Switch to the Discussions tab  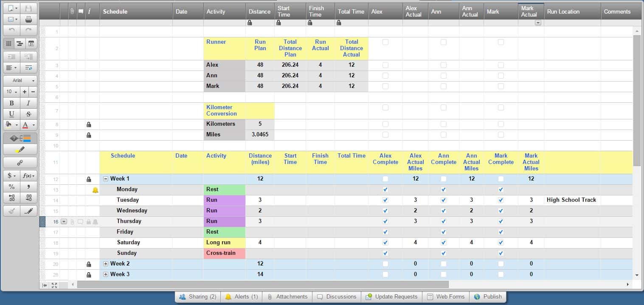click(336, 297)
